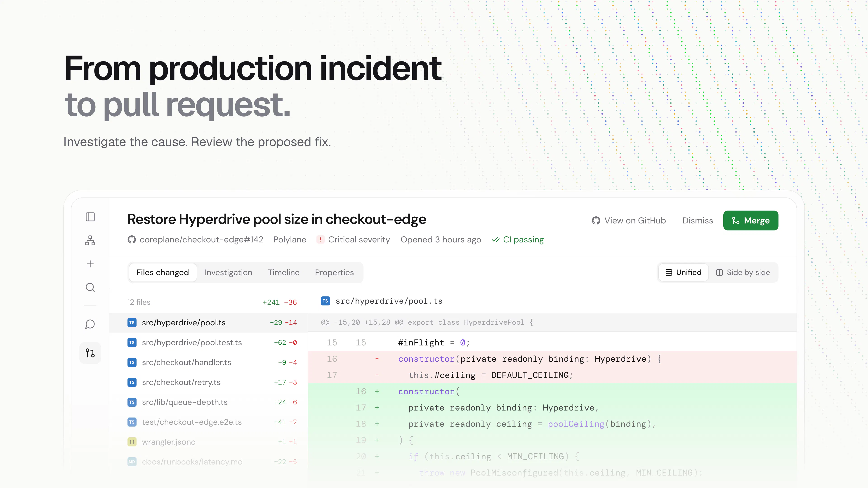The image size is (868, 488).
Task: Select the Files changed tab
Action: (163, 272)
